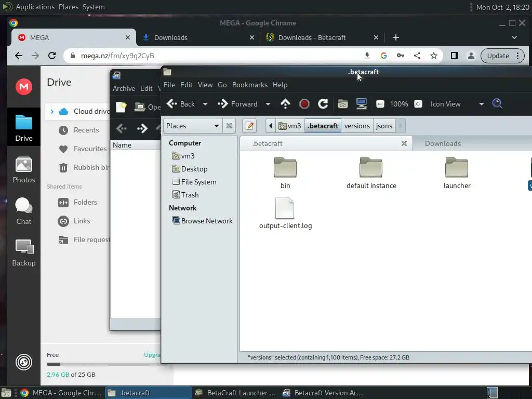Viewport: 532px width, 399px height.
Task: Click the versions path button
Action: pos(357,126)
